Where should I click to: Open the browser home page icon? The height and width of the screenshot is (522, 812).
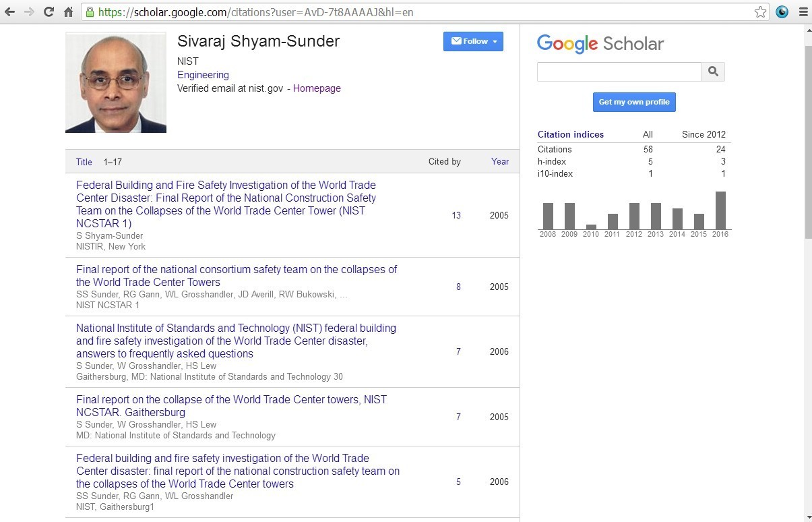(x=68, y=11)
